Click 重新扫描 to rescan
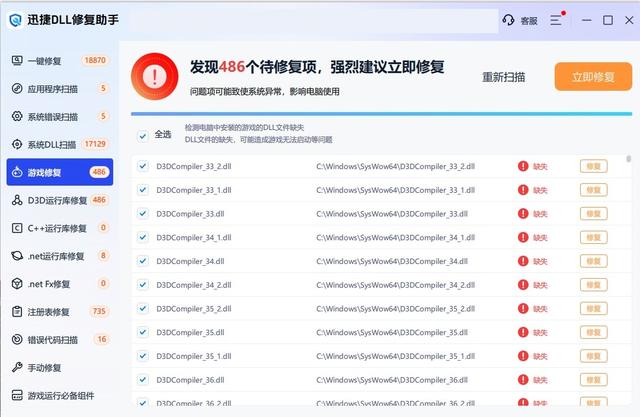The image size is (640, 417). (504, 77)
